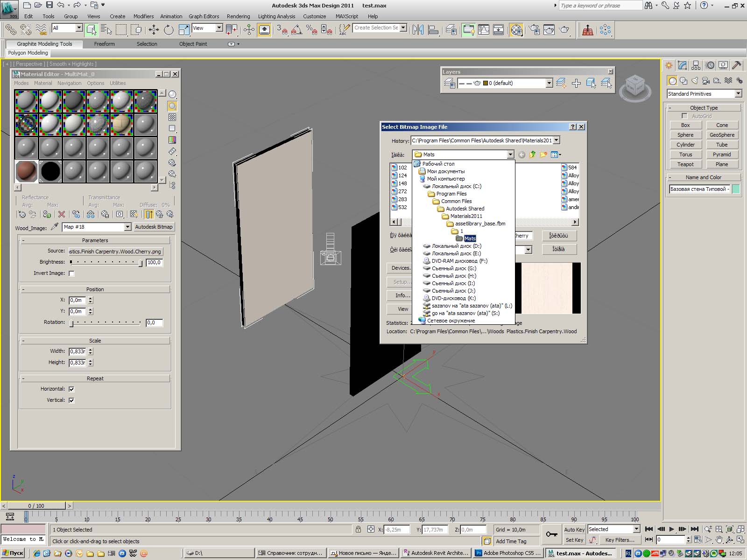Screen dimensions: 747x560
Task: Click object color swatch in Name and Color
Action: tap(736, 189)
